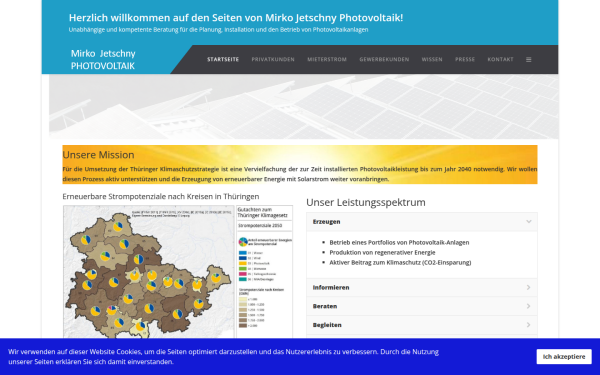Screen dimensions: 600x375
Task: Click the cookie notice text
Action: tap(223, 357)
